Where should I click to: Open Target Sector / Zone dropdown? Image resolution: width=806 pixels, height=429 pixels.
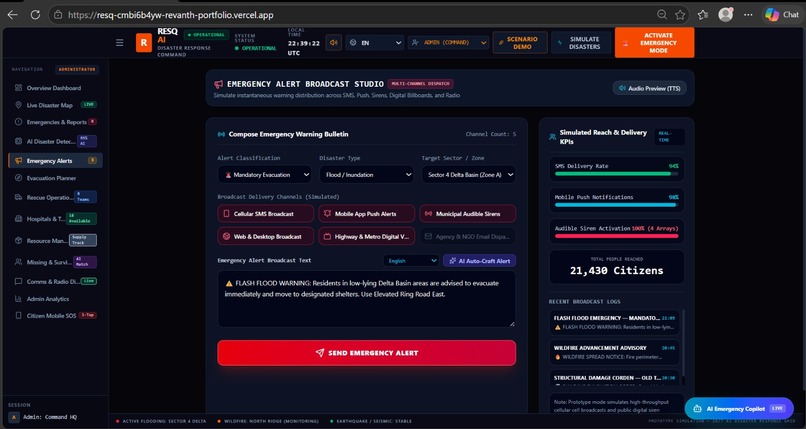pyautogui.click(x=468, y=175)
